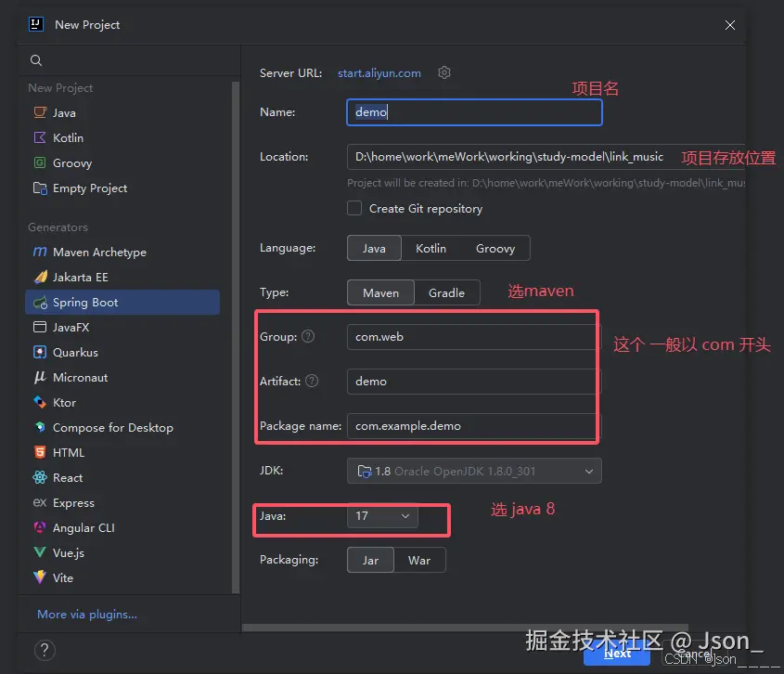The height and width of the screenshot is (674, 784).
Task: Click the Compose for Desktop icon
Action: 40,427
